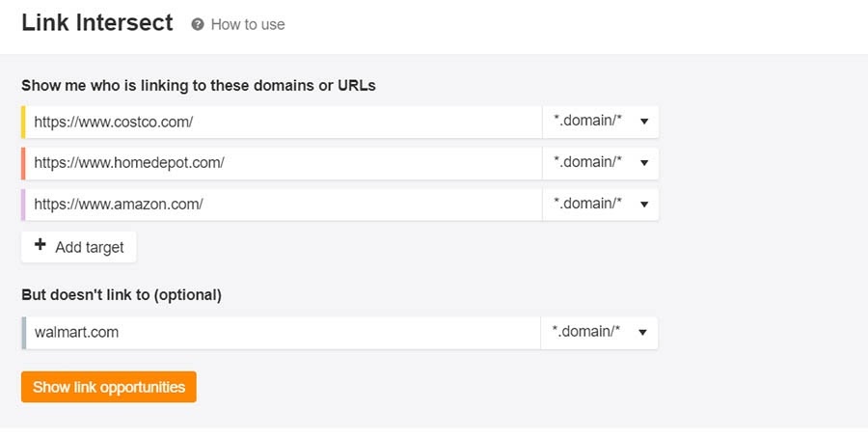Open mode dropdown for costco.com row
The width and height of the screenshot is (868, 439).
[600, 123]
